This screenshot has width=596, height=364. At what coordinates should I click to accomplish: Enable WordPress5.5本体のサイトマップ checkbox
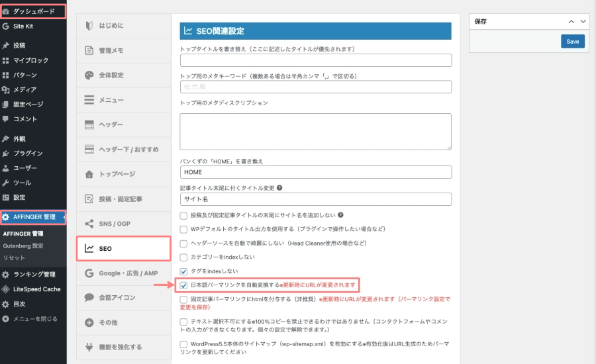point(183,344)
